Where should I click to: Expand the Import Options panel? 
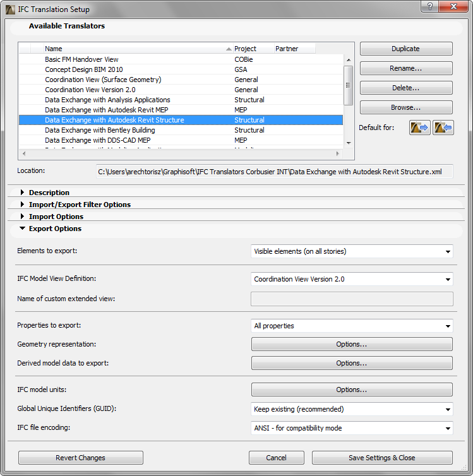22,217
